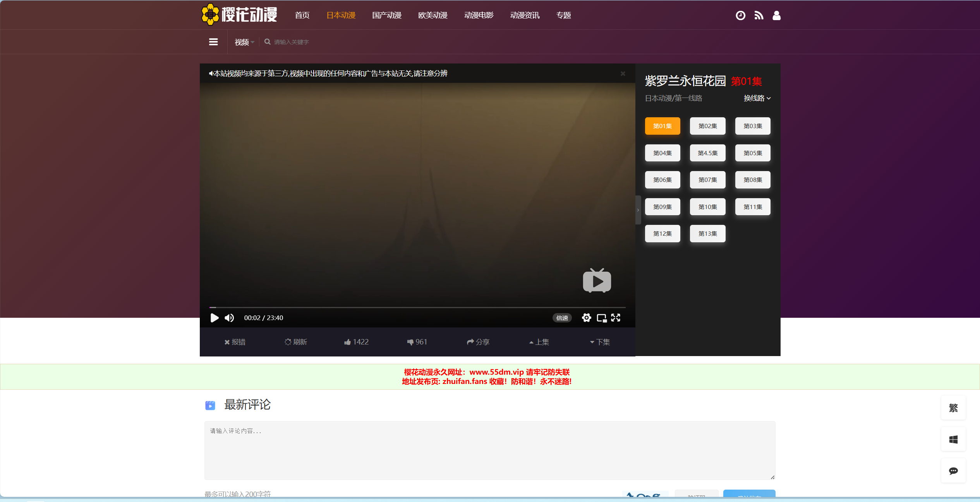Click the Windows client download icon
Image resolution: width=980 pixels, height=502 pixels.
pyautogui.click(x=953, y=439)
